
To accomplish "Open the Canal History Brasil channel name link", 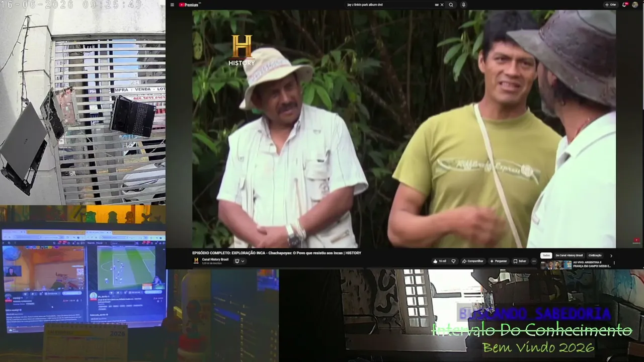I will (x=215, y=259).
